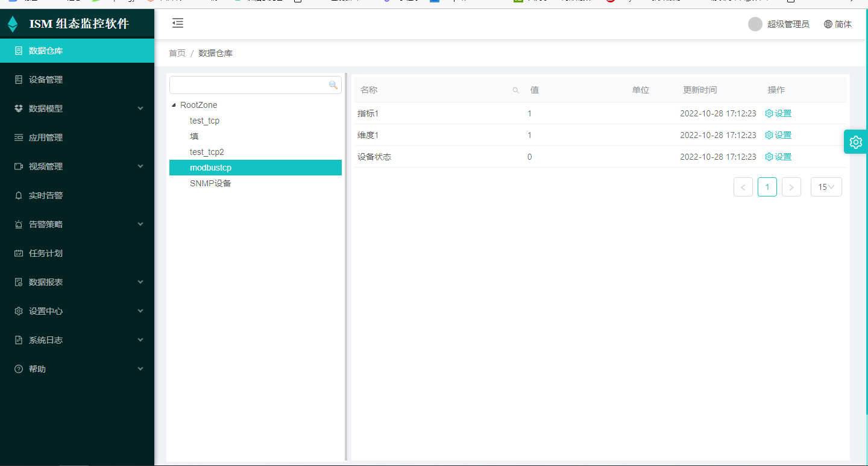Click the gear icon in the 维度1 row
This screenshot has width=868, height=466.
(x=769, y=135)
